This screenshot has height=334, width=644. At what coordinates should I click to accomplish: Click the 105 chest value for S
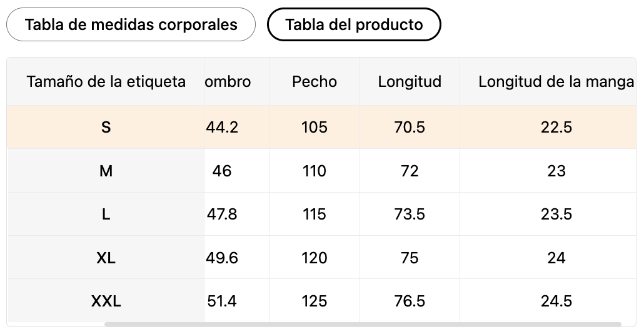coord(314,128)
